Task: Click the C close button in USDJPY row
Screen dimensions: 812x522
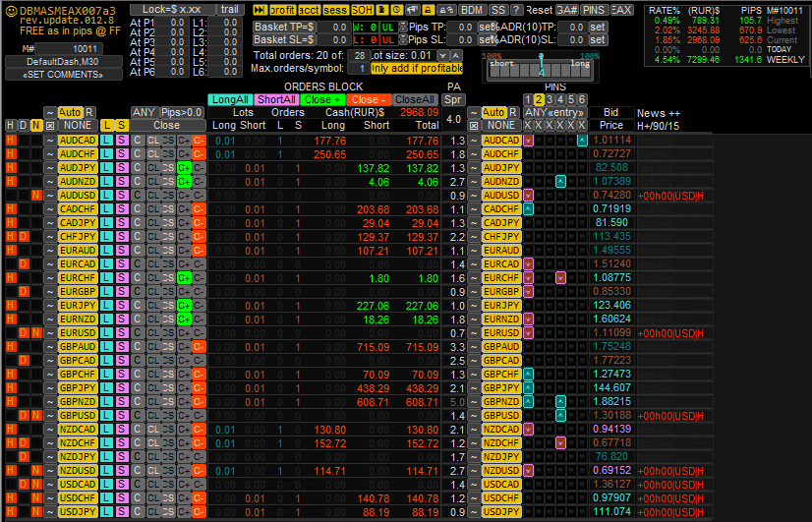Action: [138, 511]
